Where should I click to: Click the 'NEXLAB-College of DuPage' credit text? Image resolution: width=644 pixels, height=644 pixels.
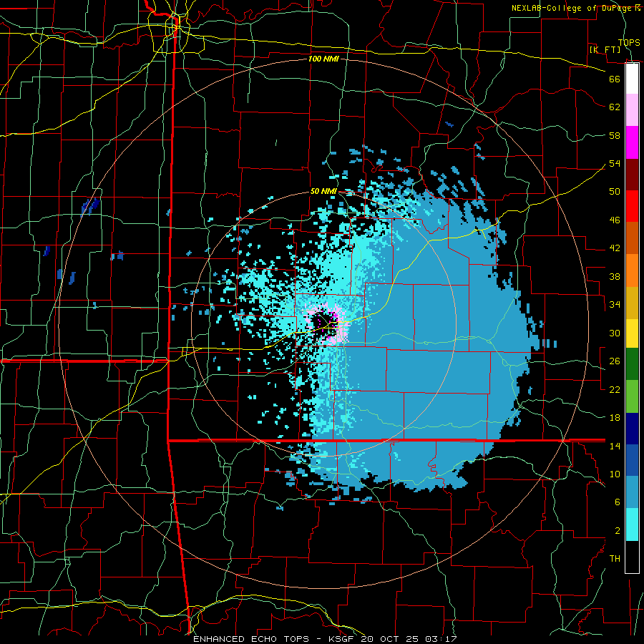[x=571, y=8]
